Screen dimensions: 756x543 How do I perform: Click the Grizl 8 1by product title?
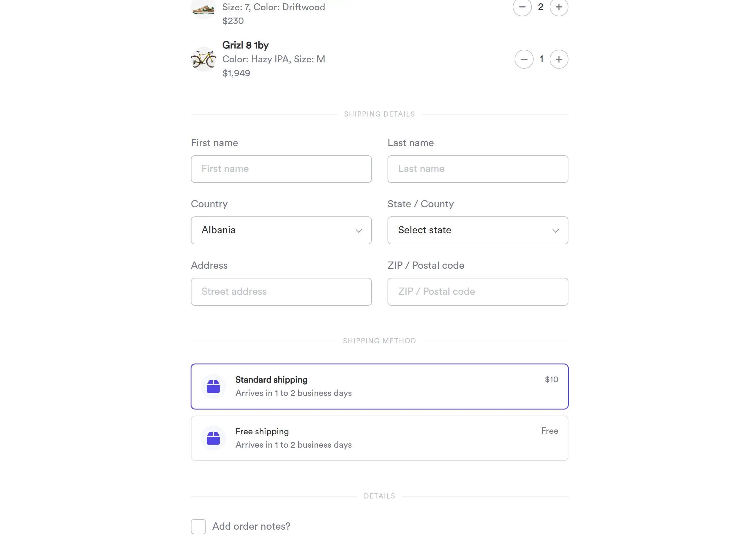tap(245, 45)
